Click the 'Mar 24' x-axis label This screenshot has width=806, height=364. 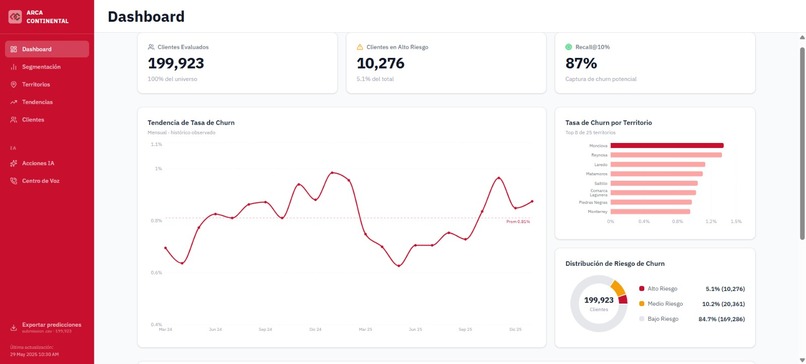pos(166,330)
